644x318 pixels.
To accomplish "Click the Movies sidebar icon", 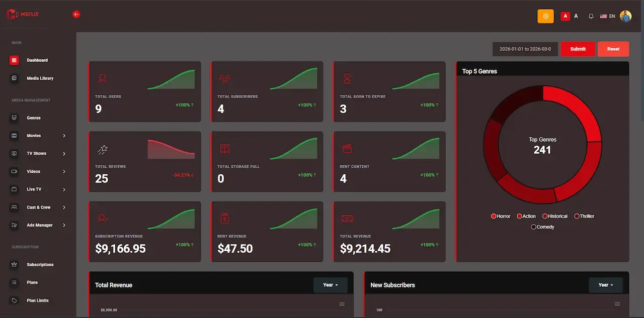I will [14, 136].
